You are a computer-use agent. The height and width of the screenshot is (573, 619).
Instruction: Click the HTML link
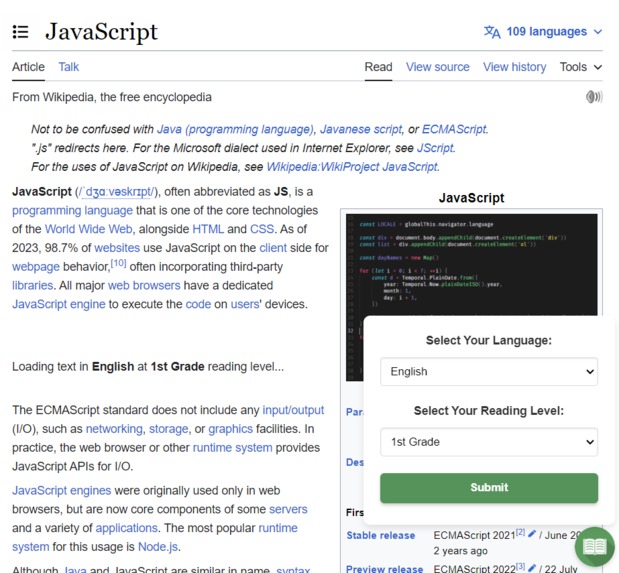tap(208, 229)
